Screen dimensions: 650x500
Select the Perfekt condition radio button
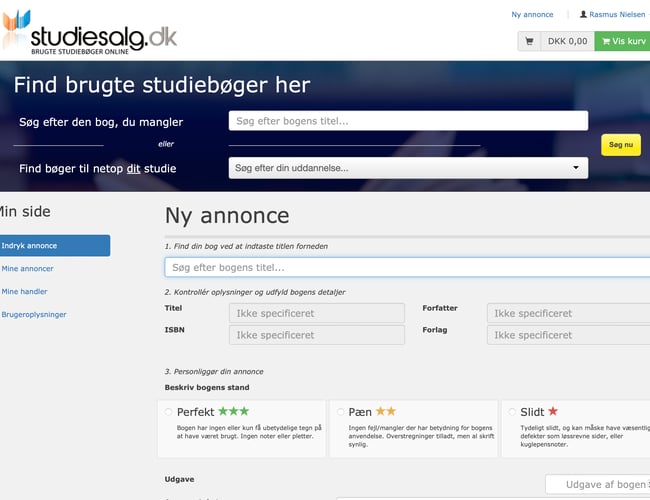168,412
